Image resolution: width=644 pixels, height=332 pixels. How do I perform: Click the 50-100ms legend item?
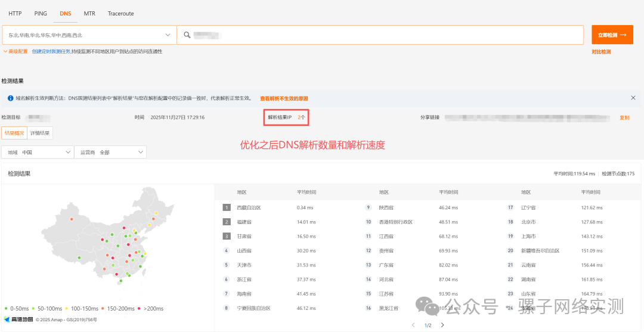48,308
